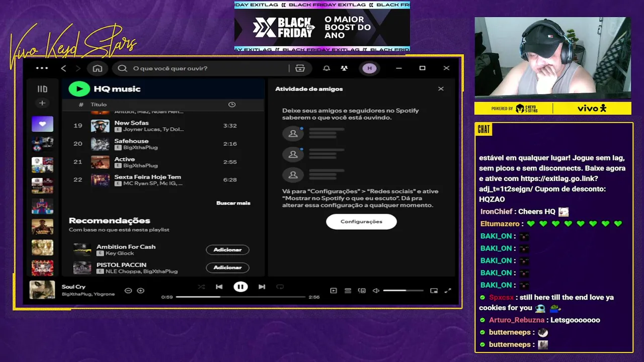Click chat username 'Eltumazero'
The width and height of the screenshot is (644, 362).
pyautogui.click(x=500, y=224)
